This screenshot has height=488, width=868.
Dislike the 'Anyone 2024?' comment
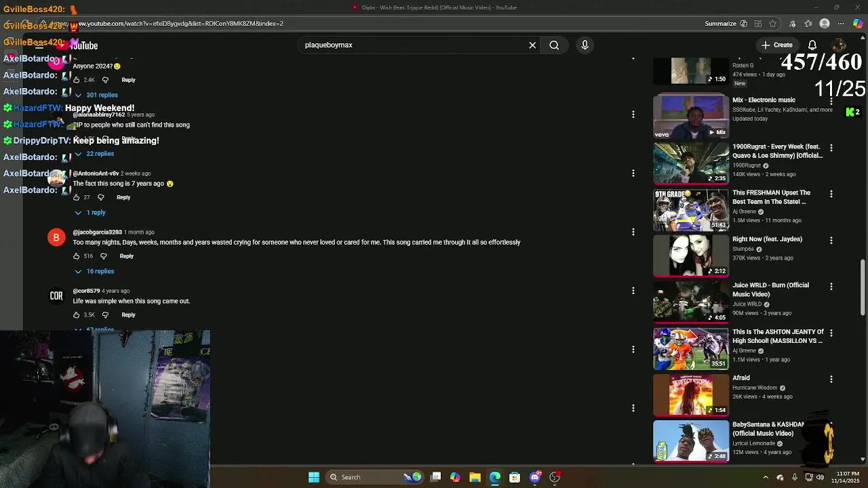(105, 80)
